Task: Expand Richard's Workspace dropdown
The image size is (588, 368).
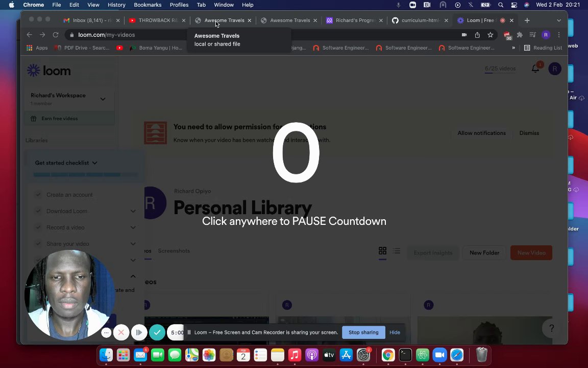Action: click(103, 99)
